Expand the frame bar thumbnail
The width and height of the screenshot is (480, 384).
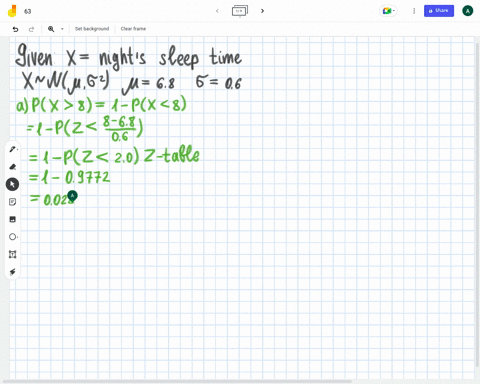pyautogui.click(x=240, y=11)
